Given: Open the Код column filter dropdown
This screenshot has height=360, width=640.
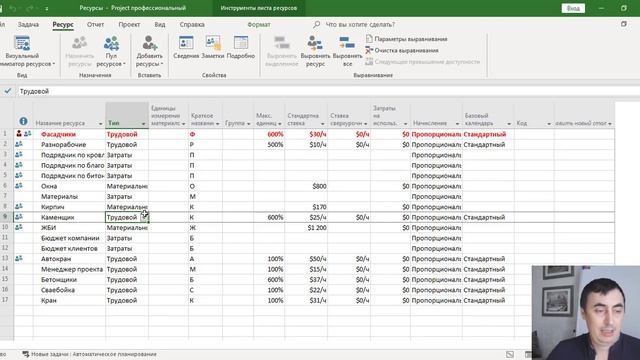Looking at the screenshot, I should pos(549,124).
